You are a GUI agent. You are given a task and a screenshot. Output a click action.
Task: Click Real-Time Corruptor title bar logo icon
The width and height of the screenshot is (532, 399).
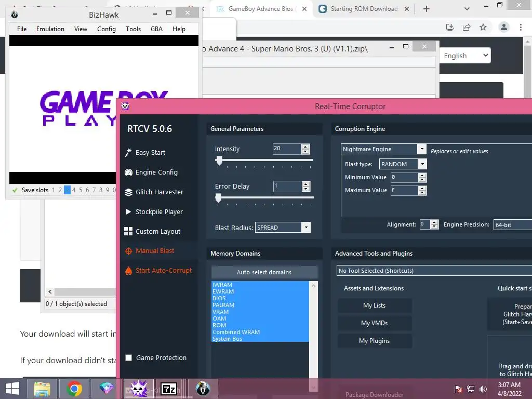[x=125, y=106]
